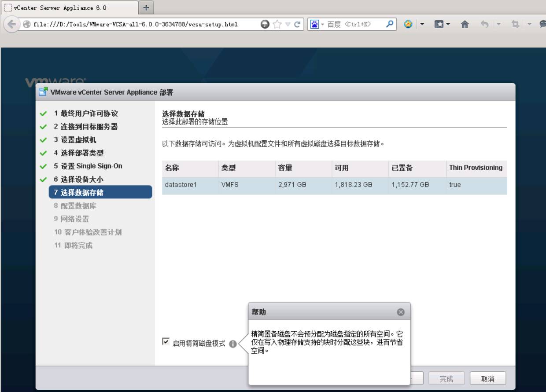Screen dimensions: 546x392
Task: Go to the browser home page icon
Action: (465, 24)
